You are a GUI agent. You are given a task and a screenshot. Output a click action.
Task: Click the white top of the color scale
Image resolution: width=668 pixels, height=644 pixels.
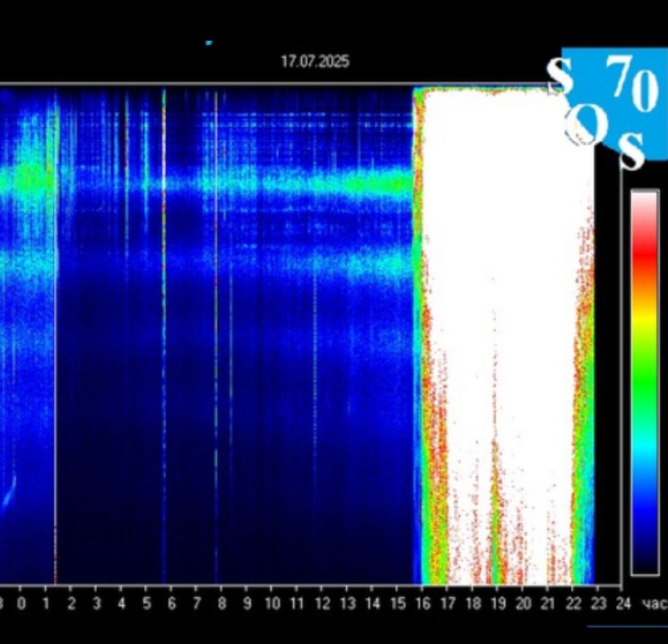pos(645,202)
